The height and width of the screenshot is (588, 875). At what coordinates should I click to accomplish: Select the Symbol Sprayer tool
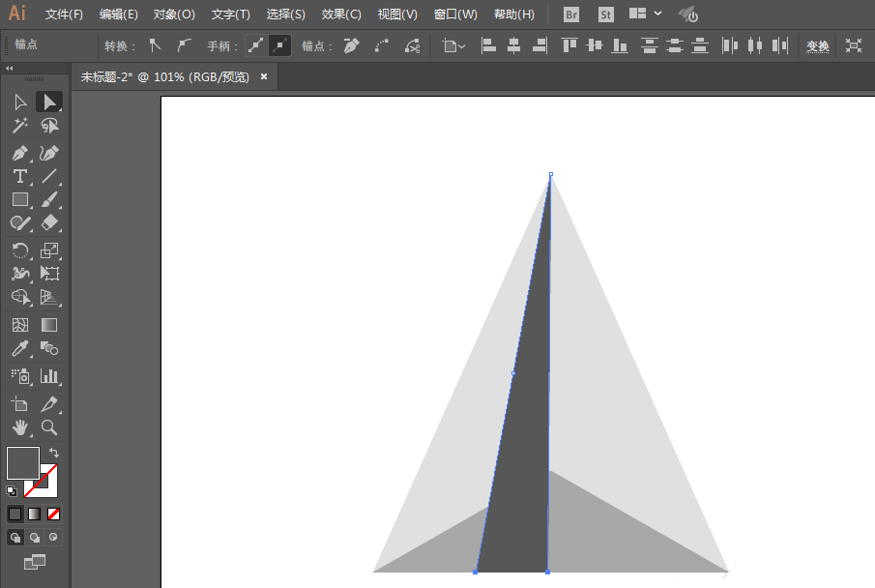pyautogui.click(x=20, y=376)
